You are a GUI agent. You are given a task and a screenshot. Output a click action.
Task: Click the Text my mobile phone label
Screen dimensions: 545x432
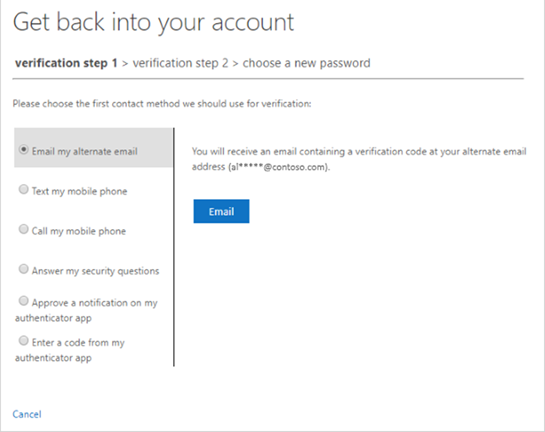click(80, 191)
